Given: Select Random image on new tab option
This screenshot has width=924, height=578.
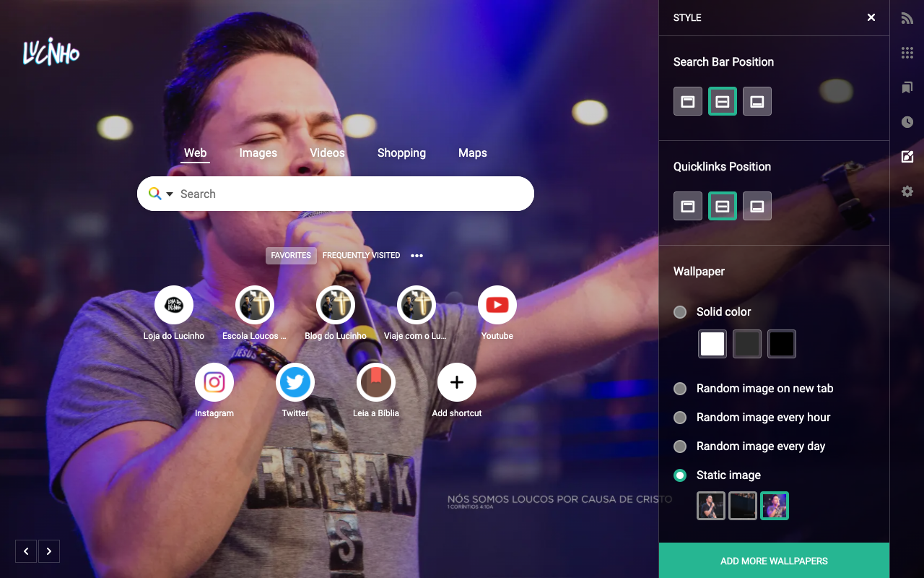Looking at the screenshot, I should 680,389.
